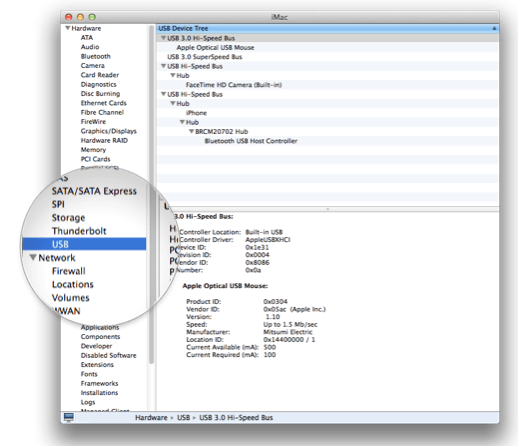
Task: Collapse the USB 3.0 Hi-Speed Bus node
Action: click(x=163, y=38)
